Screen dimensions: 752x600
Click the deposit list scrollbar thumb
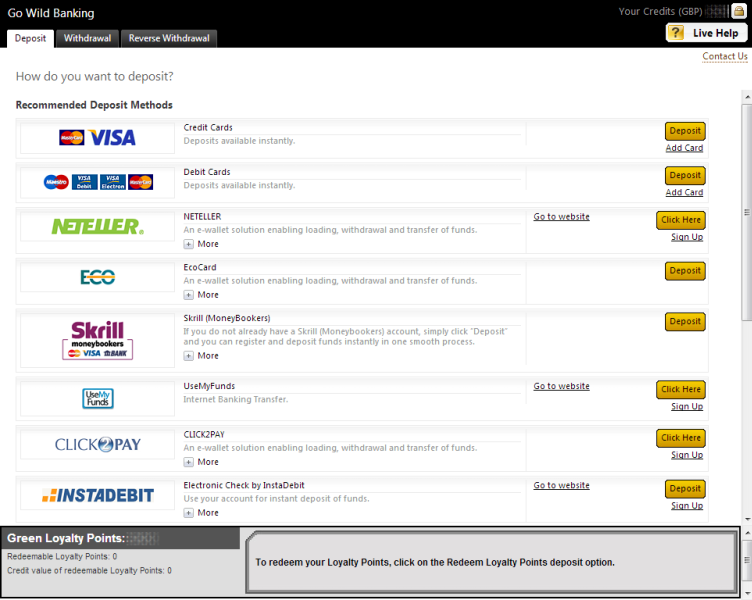coord(747,212)
